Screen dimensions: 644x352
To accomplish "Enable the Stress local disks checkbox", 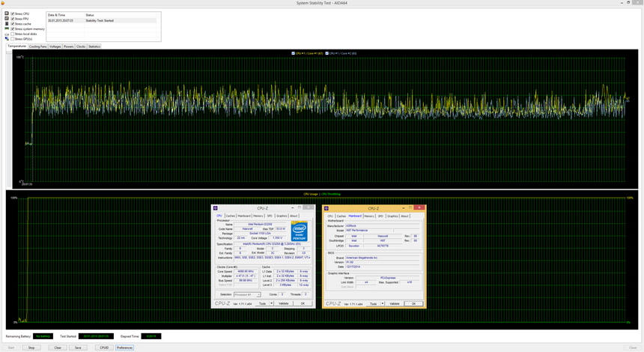I will pos(13,34).
